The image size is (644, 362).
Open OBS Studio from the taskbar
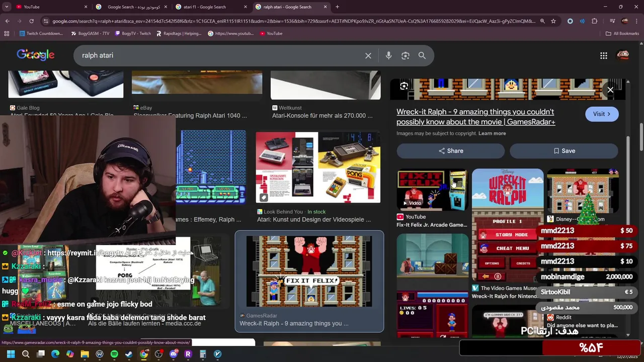tap(159, 354)
